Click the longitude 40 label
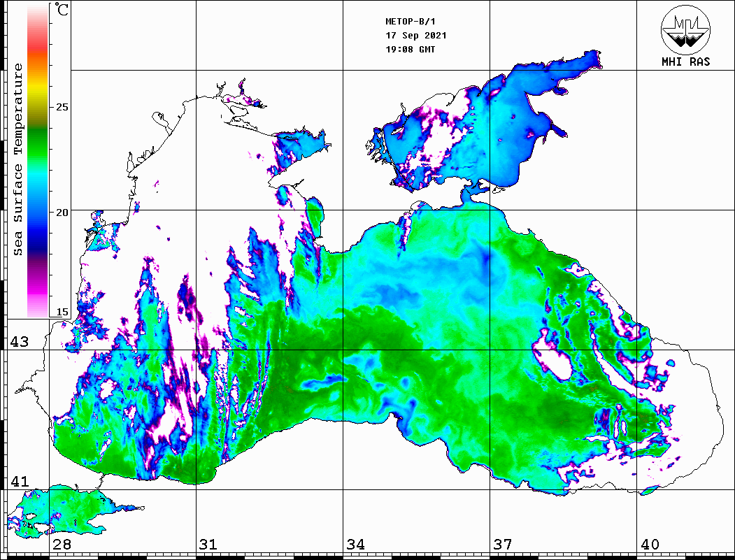Viewport: 735px width, 560px height. pos(650,544)
